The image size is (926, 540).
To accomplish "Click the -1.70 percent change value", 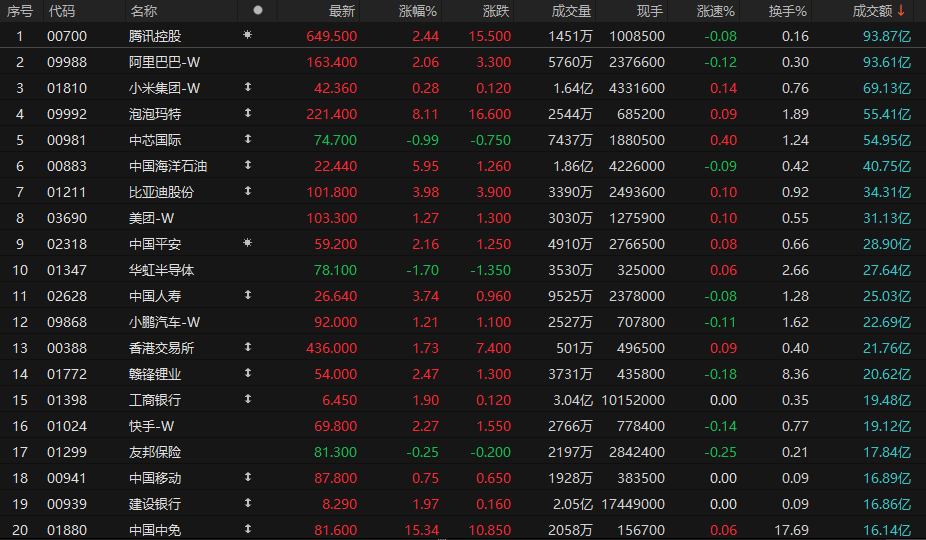I will [423, 270].
